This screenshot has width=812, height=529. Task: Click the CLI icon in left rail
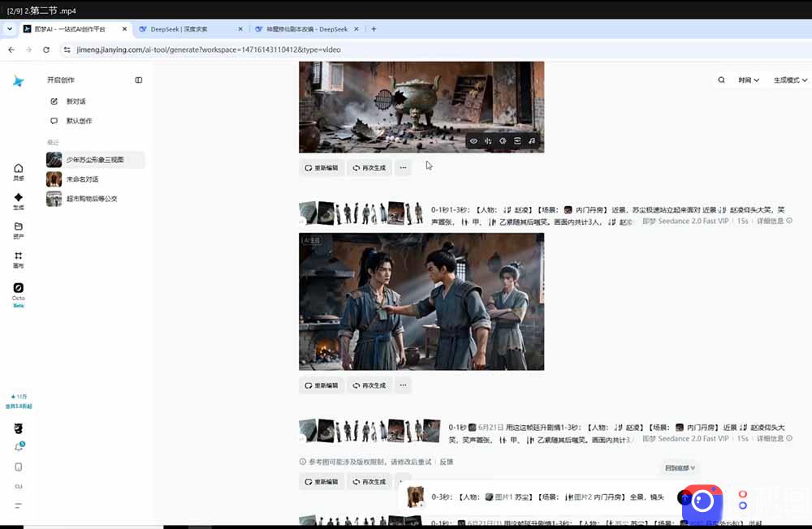pyautogui.click(x=18, y=486)
